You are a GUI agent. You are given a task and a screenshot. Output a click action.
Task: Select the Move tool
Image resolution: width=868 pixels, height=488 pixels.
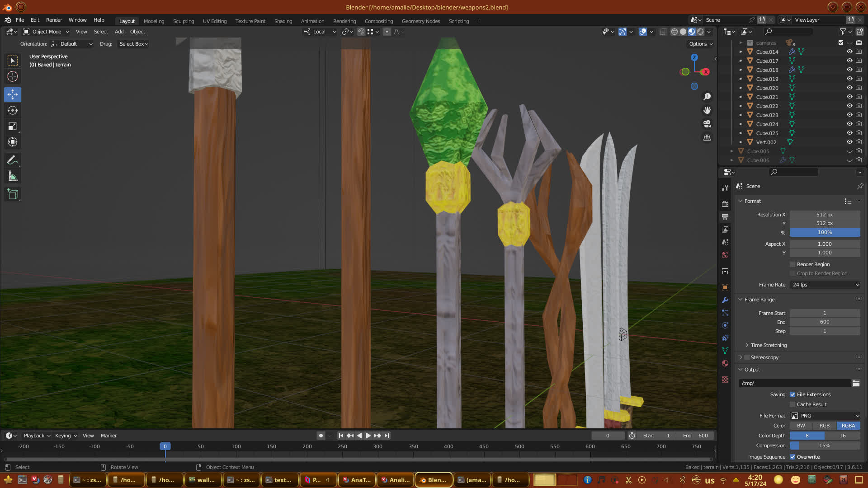click(x=13, y=94)
